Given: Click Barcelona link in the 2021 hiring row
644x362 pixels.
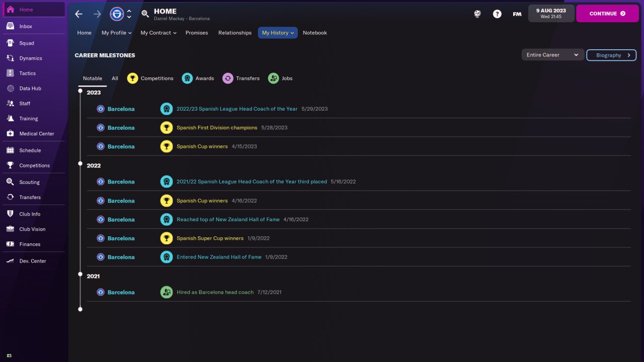Looking at the screenshot, I should point(121,292).
